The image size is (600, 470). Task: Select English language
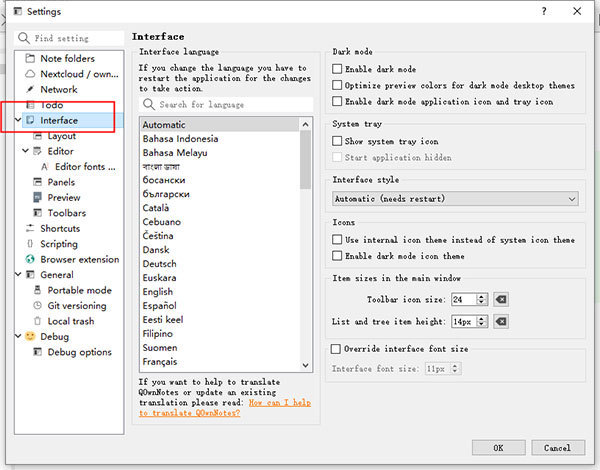(220, 292)
